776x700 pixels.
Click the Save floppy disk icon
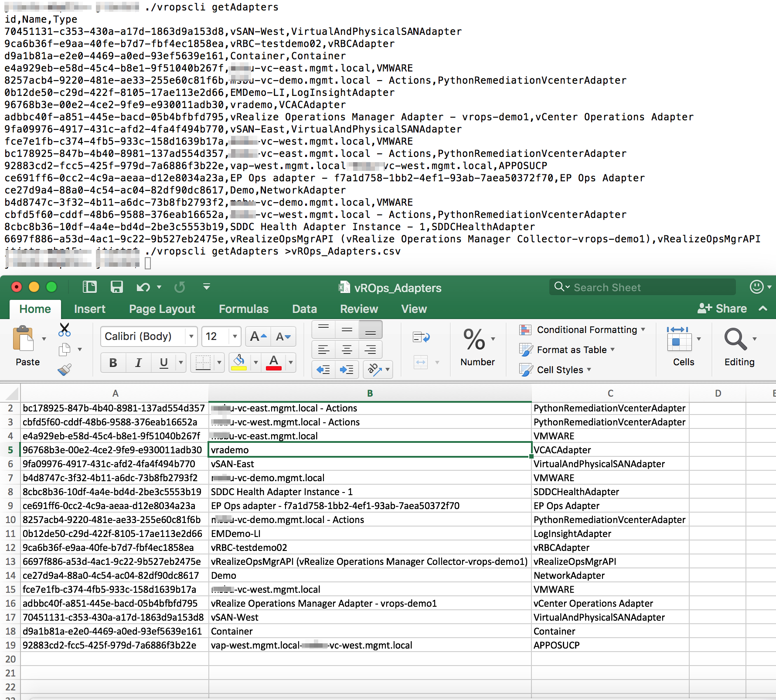click(x=116, y=287)
